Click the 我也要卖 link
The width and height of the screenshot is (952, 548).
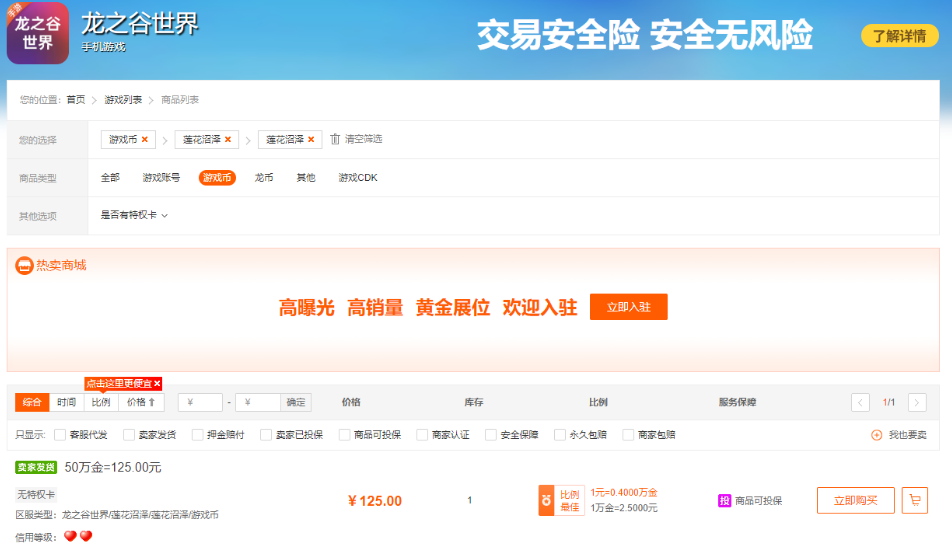pyautogui.click(x=908, y=435)
